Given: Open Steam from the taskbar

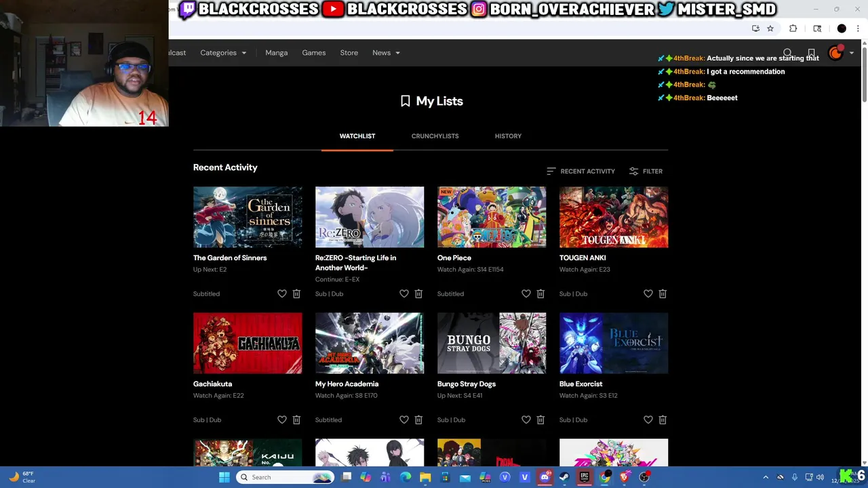Looking at the screenshot, I should coord(564,477).
